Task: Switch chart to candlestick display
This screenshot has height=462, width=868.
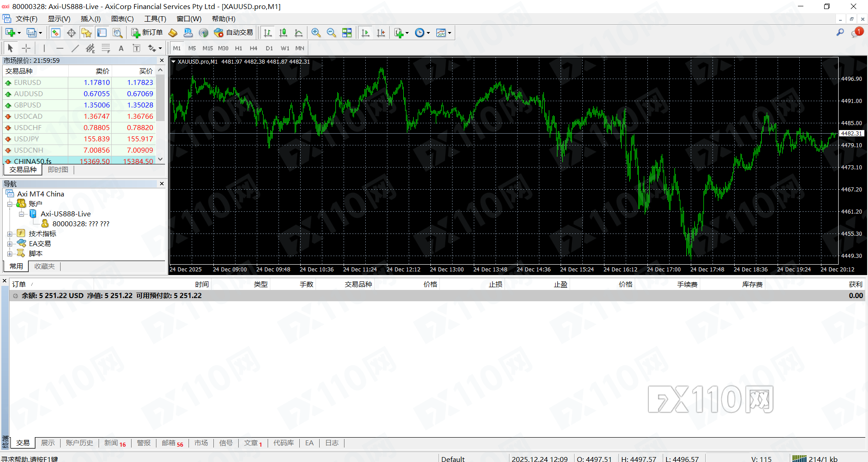Action: pos(283,33)
